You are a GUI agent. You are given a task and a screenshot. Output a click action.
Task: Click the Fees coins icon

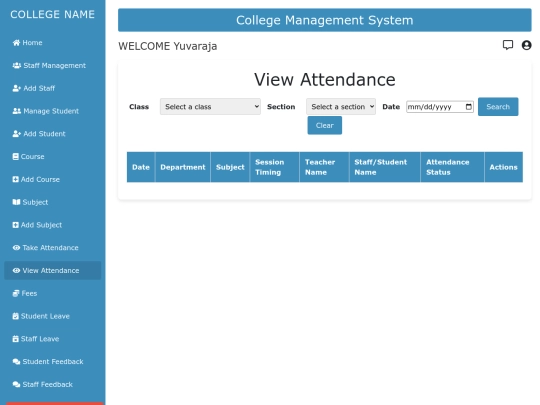tap(16, 293)
